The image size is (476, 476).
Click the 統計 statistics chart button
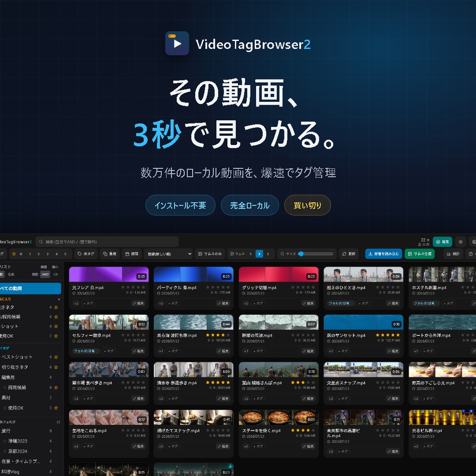[x=453, y=254]
